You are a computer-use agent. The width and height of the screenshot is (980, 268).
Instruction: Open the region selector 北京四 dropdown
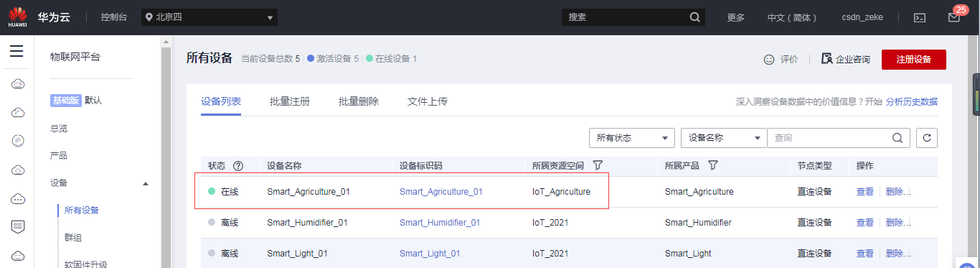click(x=209, y=17)
